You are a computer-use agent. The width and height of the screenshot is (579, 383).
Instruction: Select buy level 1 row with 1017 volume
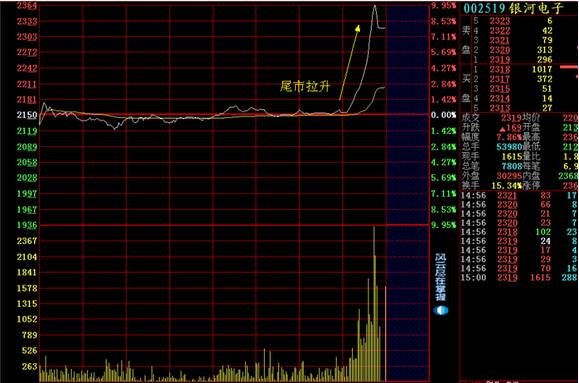[x=514, y=69]
